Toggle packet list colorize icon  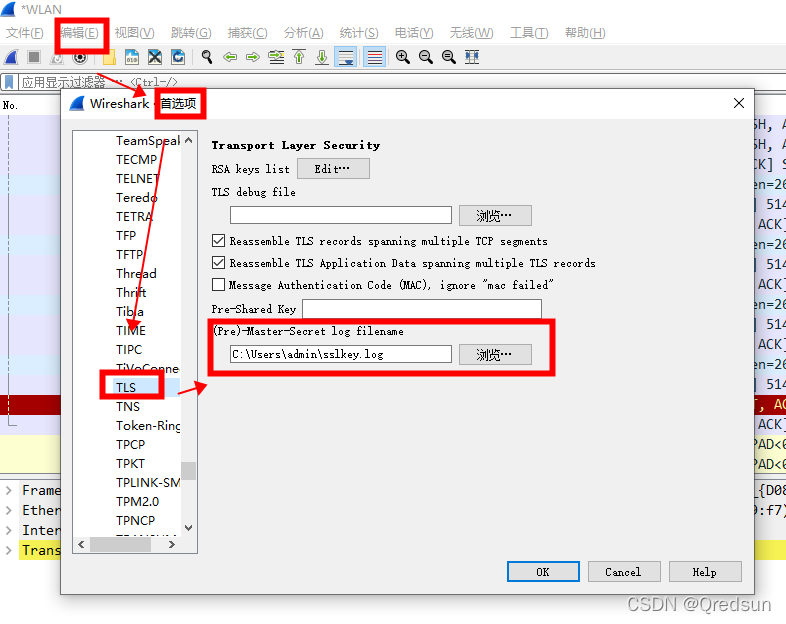pyautogui.click(x=374, y=57)
